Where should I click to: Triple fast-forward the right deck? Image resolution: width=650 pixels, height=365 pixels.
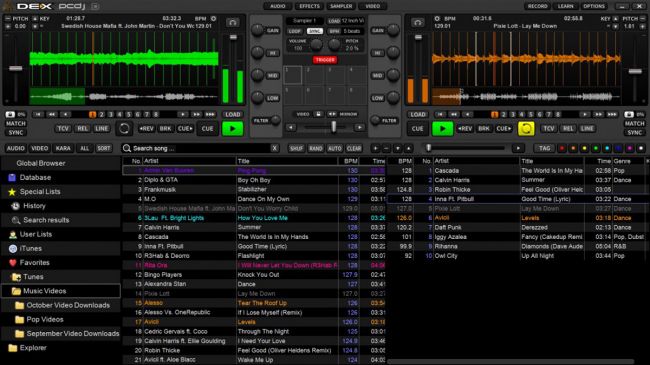point(612,114)
